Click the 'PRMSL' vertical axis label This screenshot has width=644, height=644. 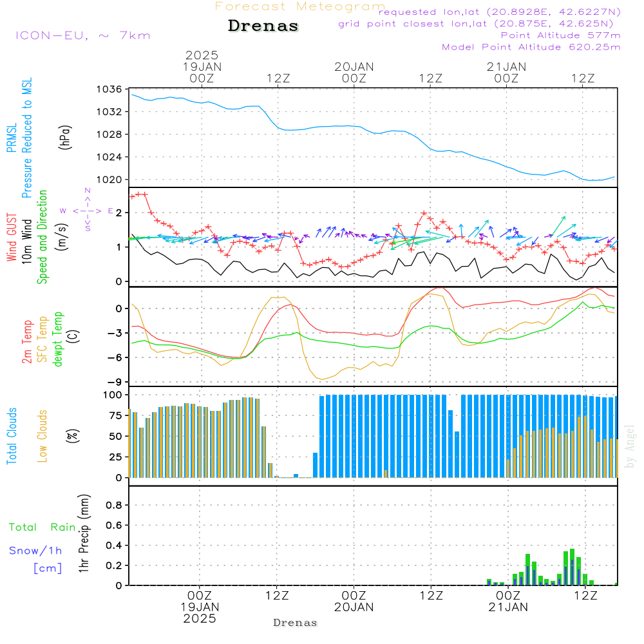pos(12,138)
